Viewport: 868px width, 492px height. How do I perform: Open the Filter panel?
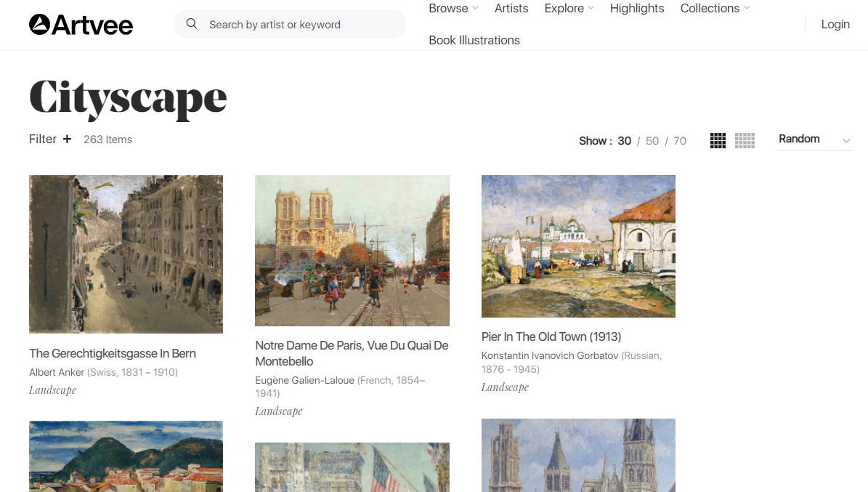click(43, 139)
